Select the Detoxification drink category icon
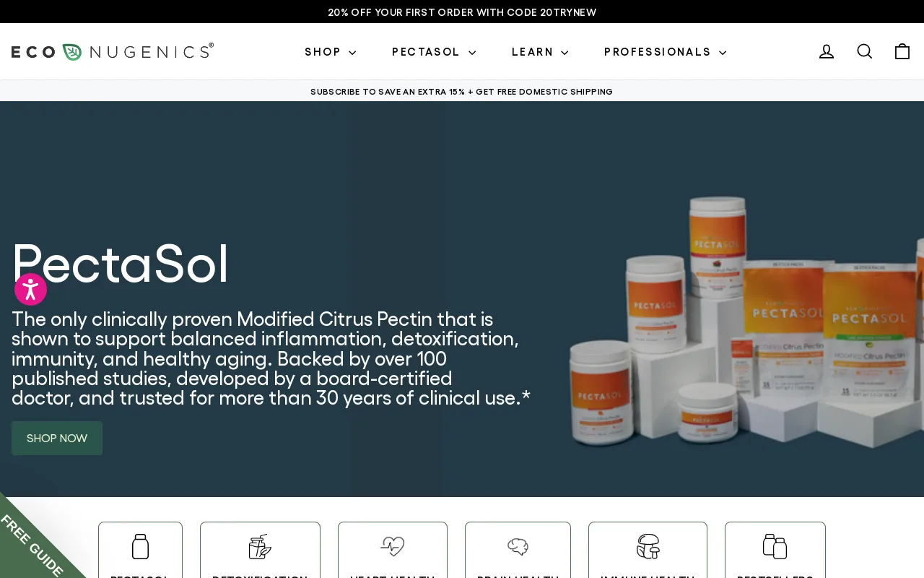This screenshot has width=924, height=578. click(260, 546)
